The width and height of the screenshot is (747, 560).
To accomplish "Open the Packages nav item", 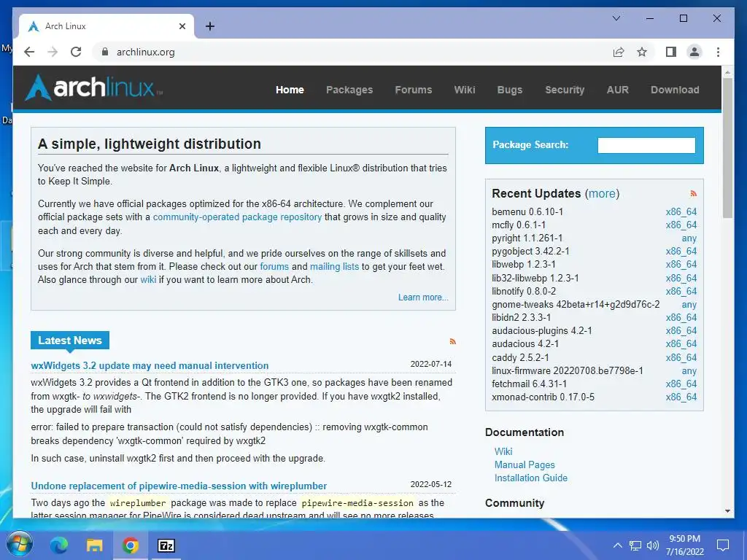I will point(349,90).
